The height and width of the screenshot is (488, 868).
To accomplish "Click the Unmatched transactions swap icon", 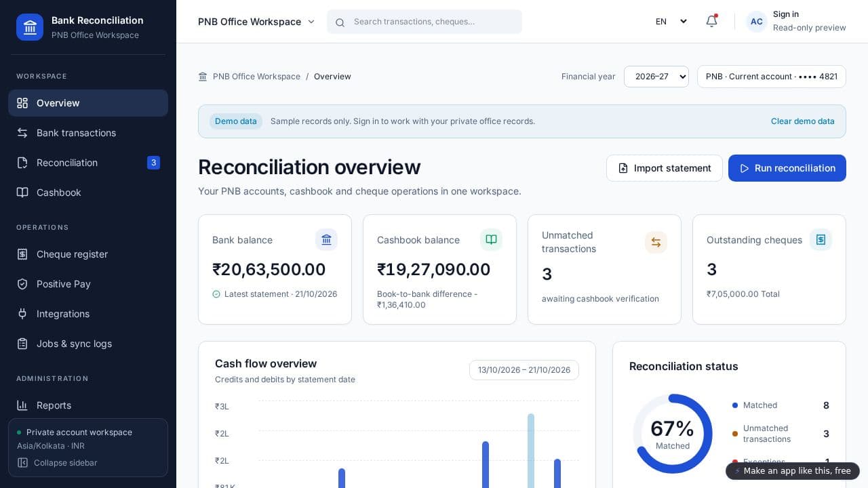I will (x=656, y=242).
